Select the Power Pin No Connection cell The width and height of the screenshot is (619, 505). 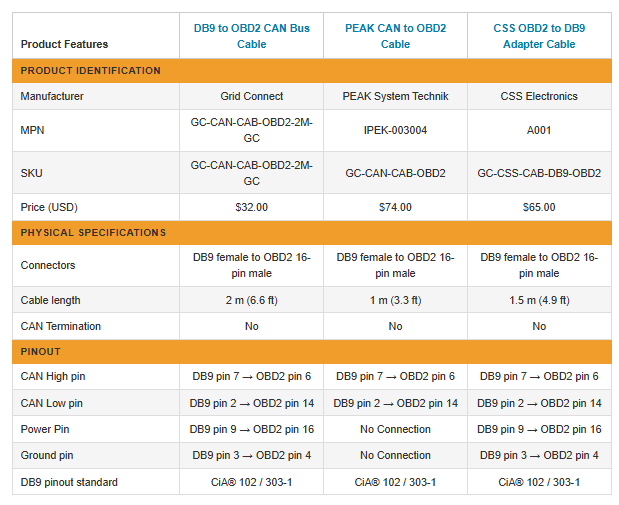395,430
